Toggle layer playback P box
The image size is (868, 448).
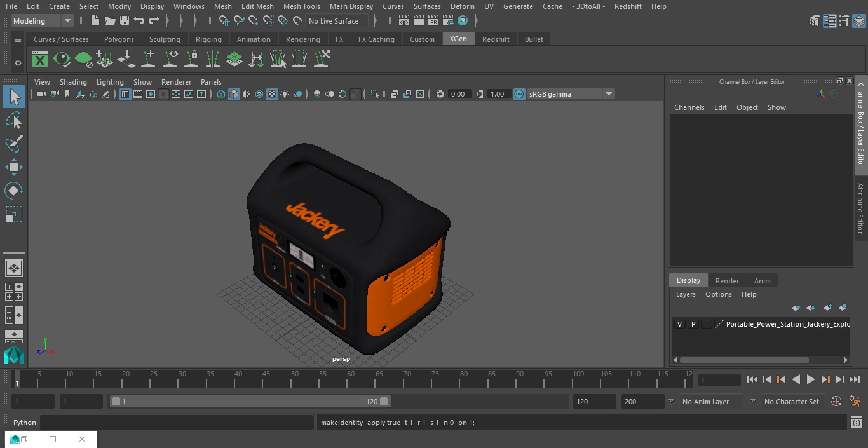(x=693, y=324)
